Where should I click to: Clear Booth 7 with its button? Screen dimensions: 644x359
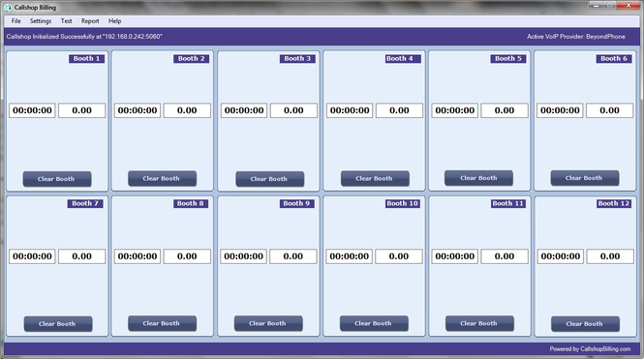58,324
